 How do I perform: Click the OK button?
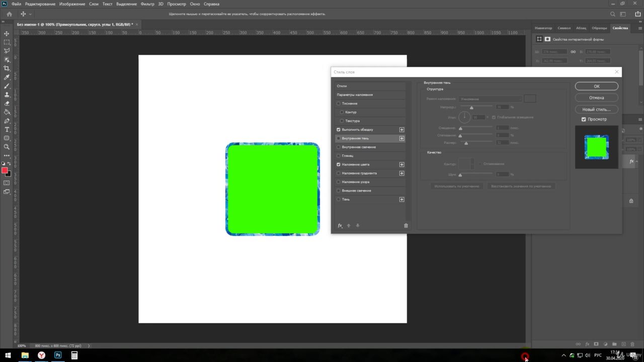(597, 86)
